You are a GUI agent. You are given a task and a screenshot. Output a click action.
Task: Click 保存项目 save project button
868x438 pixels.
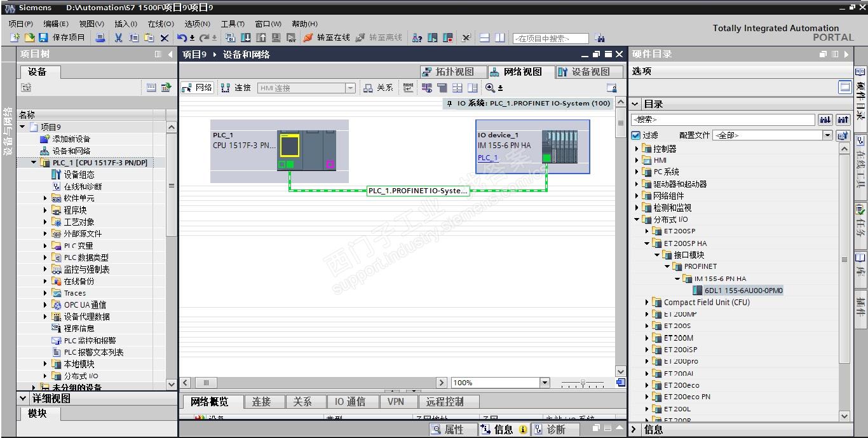pos(62,38)
